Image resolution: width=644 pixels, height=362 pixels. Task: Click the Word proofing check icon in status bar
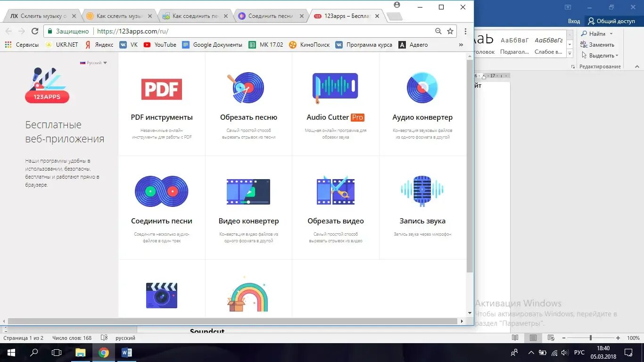click(104, 338)
